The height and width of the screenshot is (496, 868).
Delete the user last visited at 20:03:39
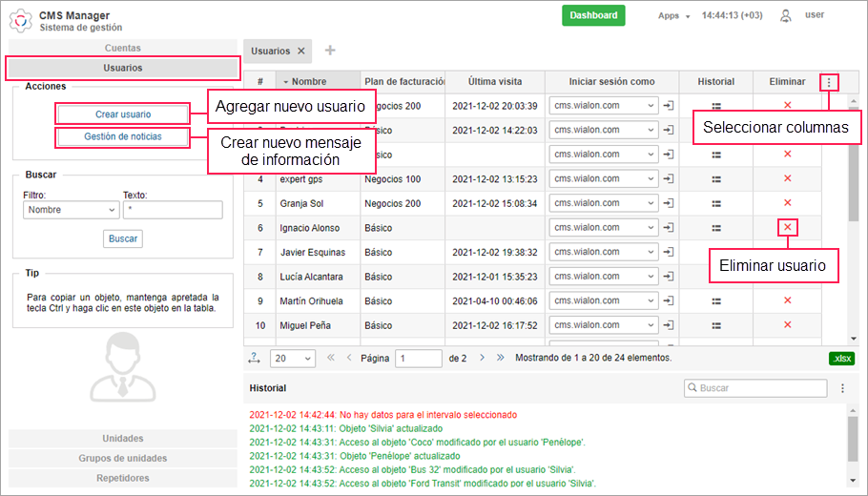point(788,105)
